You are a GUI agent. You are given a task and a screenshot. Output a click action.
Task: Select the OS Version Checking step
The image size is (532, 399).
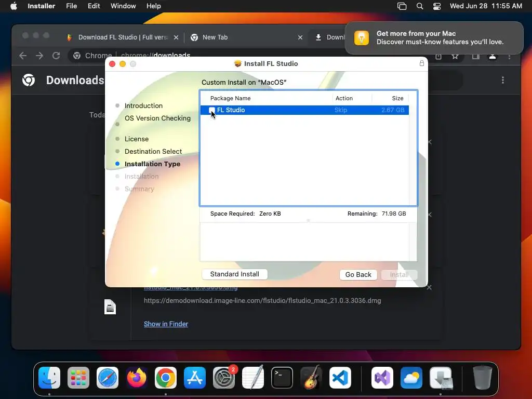point(157,118)
